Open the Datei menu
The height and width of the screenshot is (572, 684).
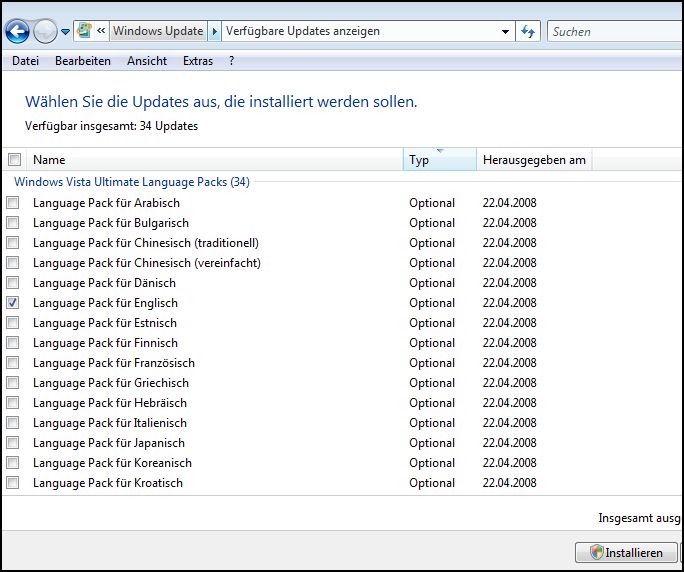pyautogui.click(x=25, y=61)
